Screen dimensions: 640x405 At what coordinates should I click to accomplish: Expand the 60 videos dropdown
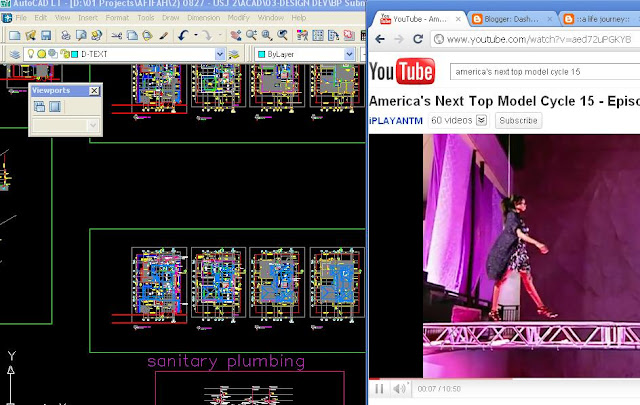(482, 120)
